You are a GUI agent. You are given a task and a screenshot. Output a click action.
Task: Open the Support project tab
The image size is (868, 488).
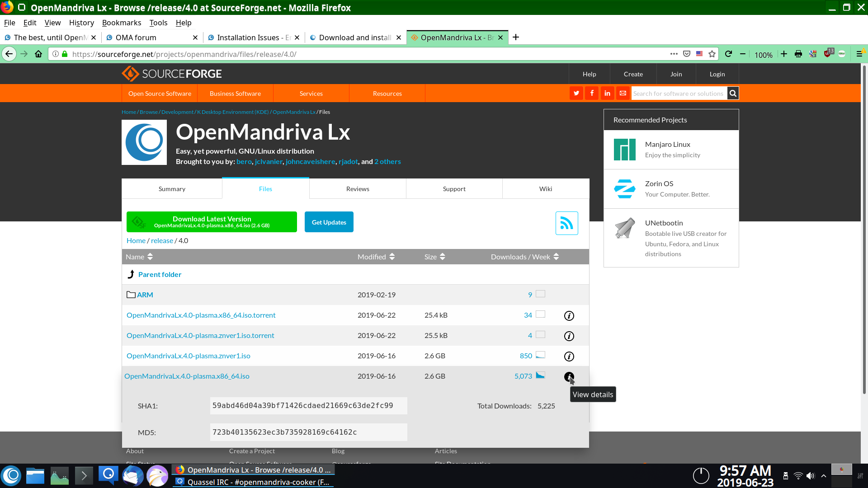click(454, 189)
